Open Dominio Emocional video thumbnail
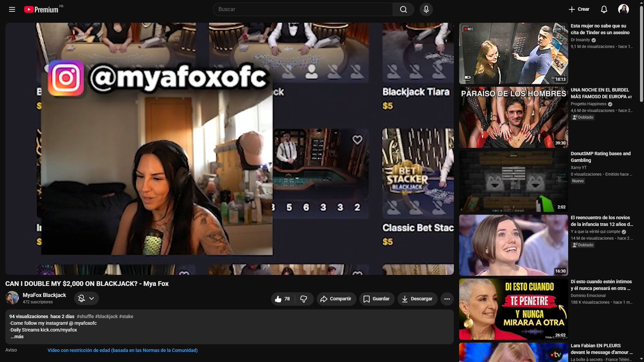 point(513,309)
